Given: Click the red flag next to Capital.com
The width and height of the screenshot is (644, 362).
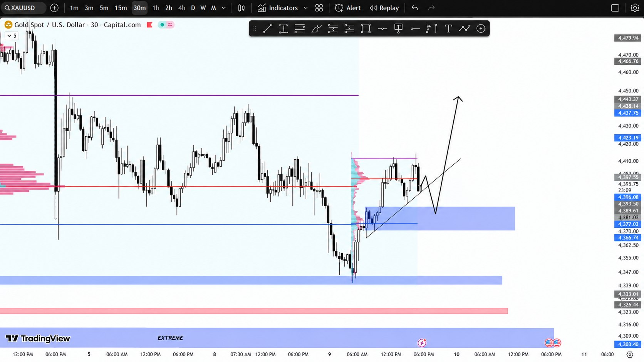Looking at the screenshot, I should [150, 25].
